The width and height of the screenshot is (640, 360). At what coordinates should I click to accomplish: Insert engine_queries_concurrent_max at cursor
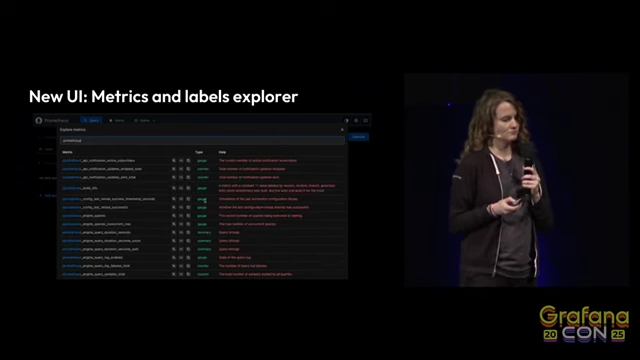point(181,224)
